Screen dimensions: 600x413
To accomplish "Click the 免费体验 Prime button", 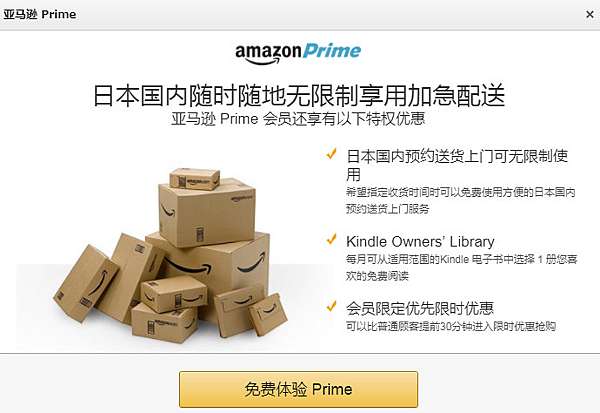I will click(x=298, y=389).
